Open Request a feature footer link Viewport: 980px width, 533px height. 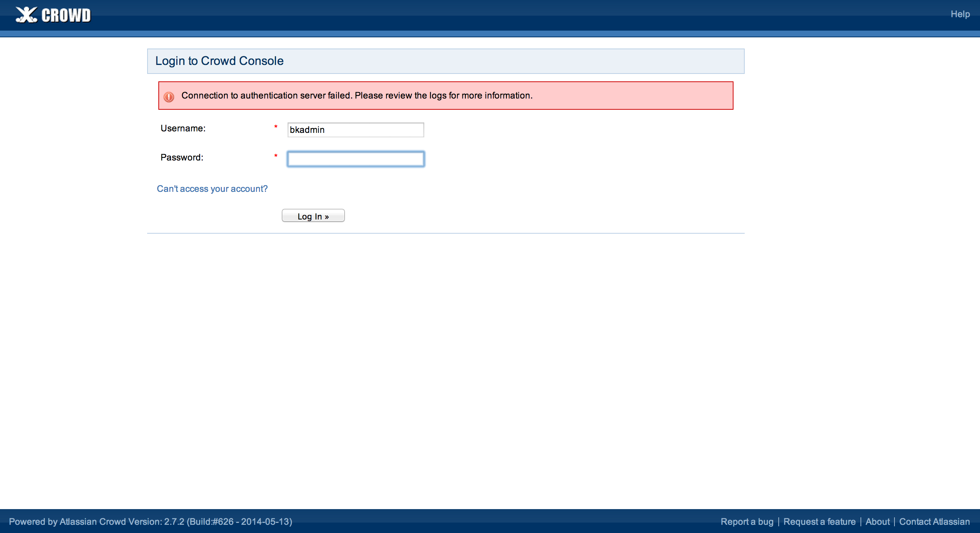click(x=819, y=521)
